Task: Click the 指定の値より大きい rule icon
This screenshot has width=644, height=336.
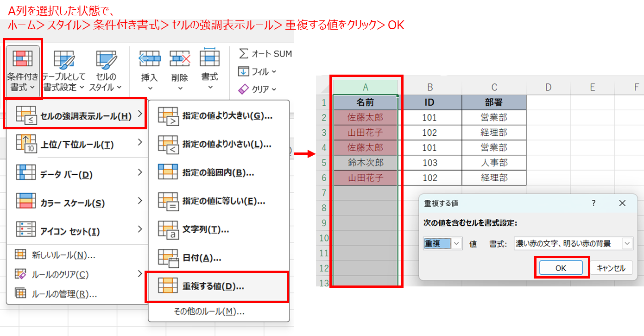Action: (168, 117)
